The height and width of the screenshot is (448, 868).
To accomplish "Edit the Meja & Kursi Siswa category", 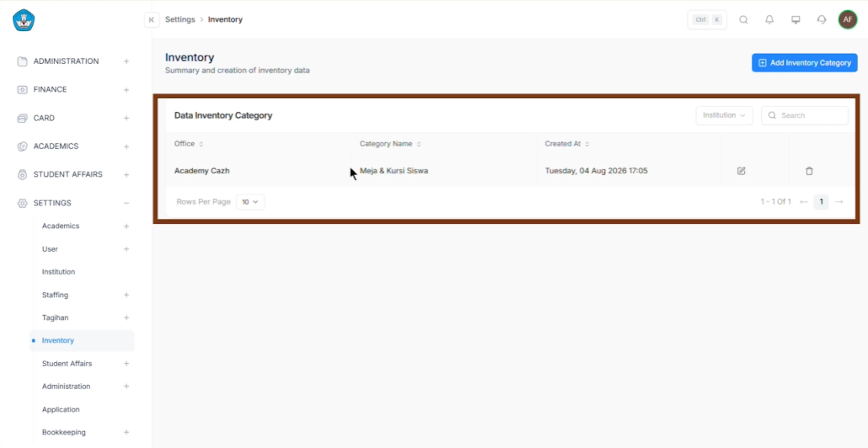I will [x=741, y=171].
